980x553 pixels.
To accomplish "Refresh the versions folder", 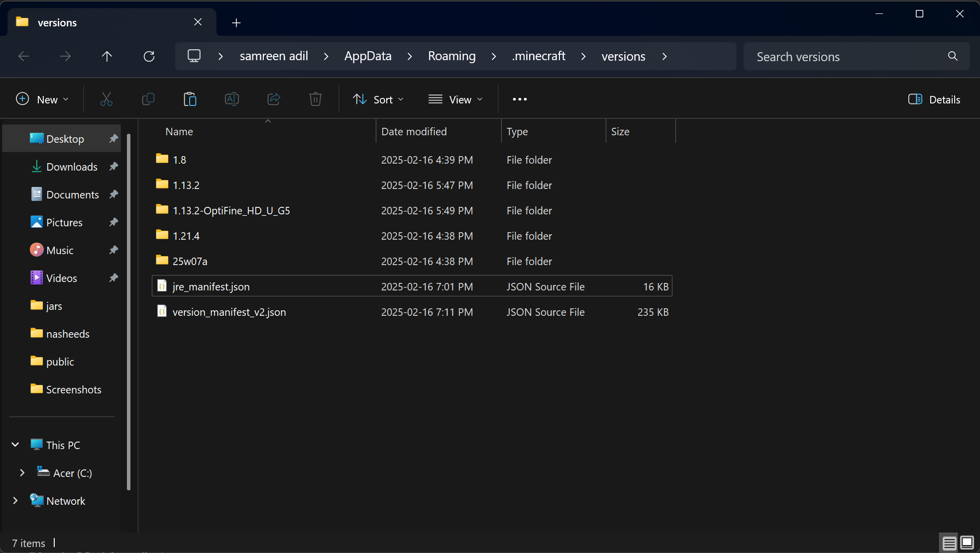I will (149, 56).
